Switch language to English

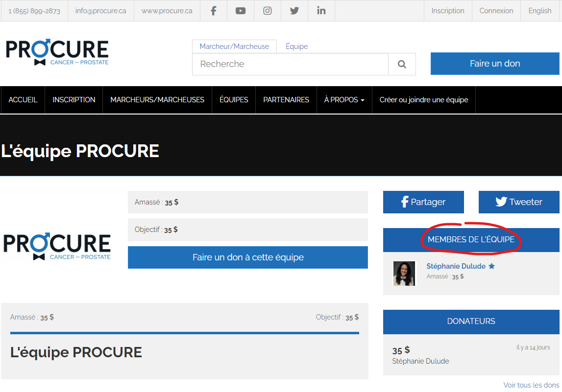tap(539, 11)
